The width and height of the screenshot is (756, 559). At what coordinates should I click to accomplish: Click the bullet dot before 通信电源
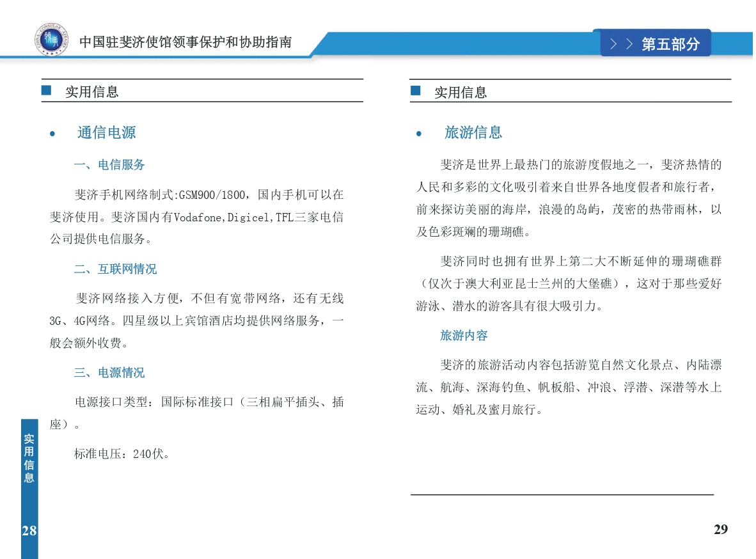pyautogui.click(x=52, y=134)
